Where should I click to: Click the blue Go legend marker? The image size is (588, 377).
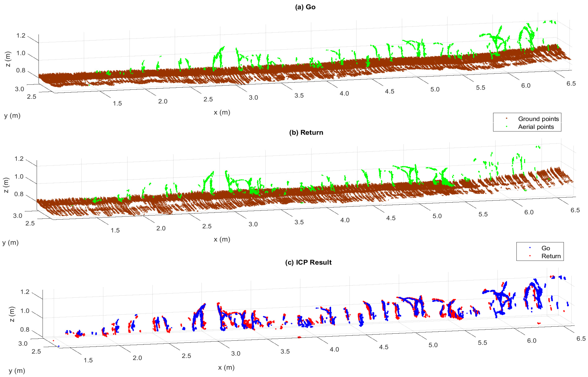pyautogui.click(x=530, y=248)
